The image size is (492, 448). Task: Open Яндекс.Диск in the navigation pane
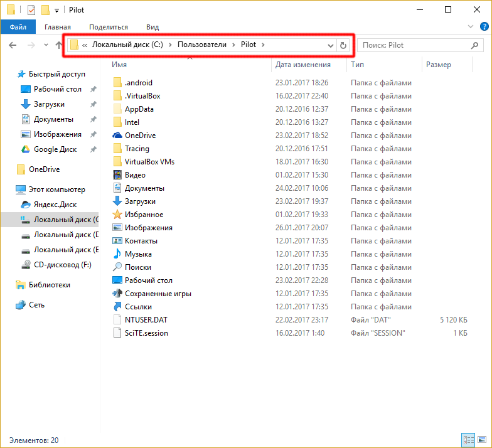(x=55, y=205)
